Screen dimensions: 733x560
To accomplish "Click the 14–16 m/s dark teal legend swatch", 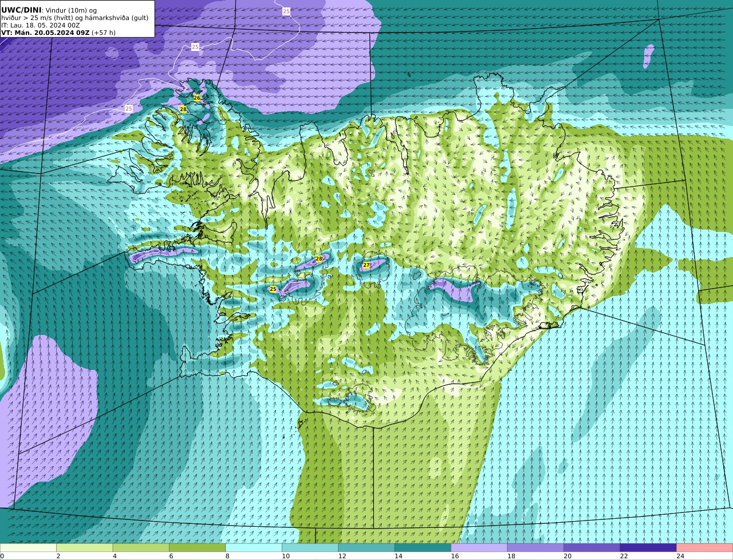I will click(x=423, y=548).
